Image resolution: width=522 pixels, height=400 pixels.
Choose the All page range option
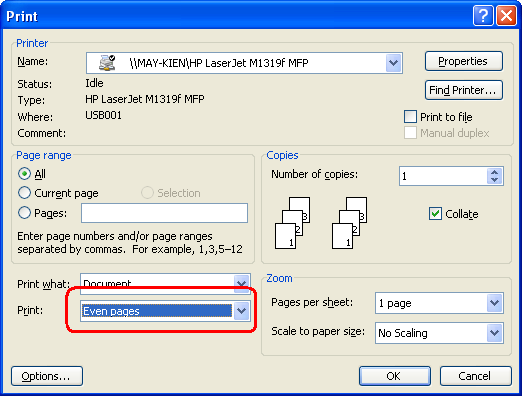tap(24, 174)
